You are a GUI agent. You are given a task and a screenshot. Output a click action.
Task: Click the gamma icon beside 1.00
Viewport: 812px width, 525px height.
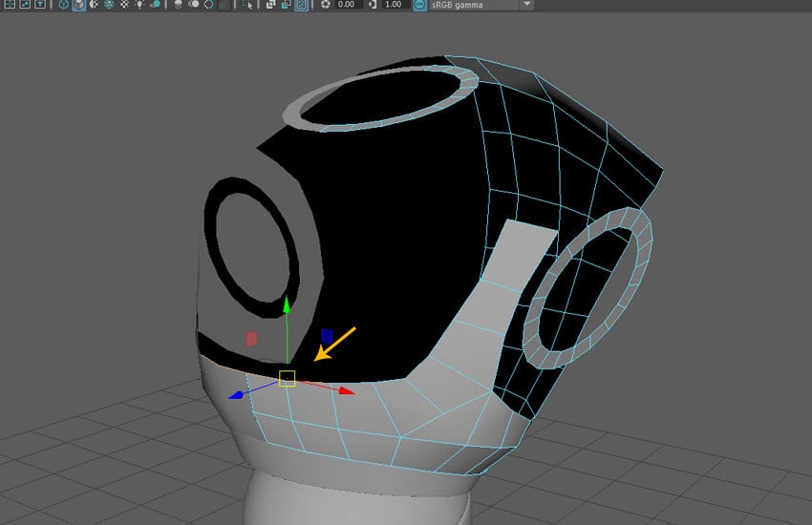pos(373,5)
